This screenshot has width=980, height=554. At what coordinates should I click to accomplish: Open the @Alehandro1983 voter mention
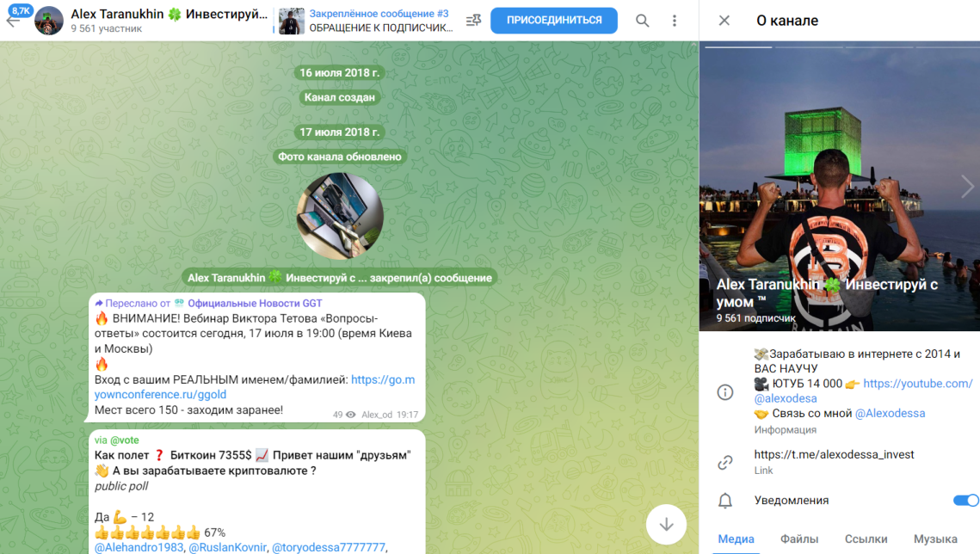139,548
